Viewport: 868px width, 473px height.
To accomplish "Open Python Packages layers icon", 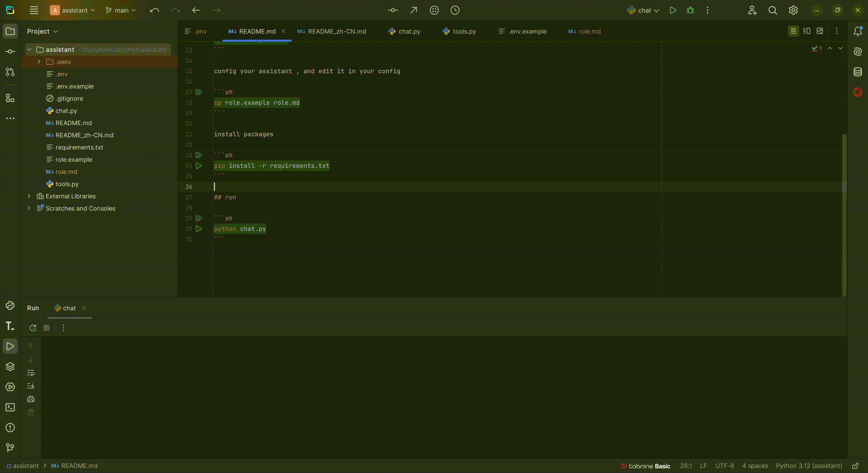I will coord(10,366).
